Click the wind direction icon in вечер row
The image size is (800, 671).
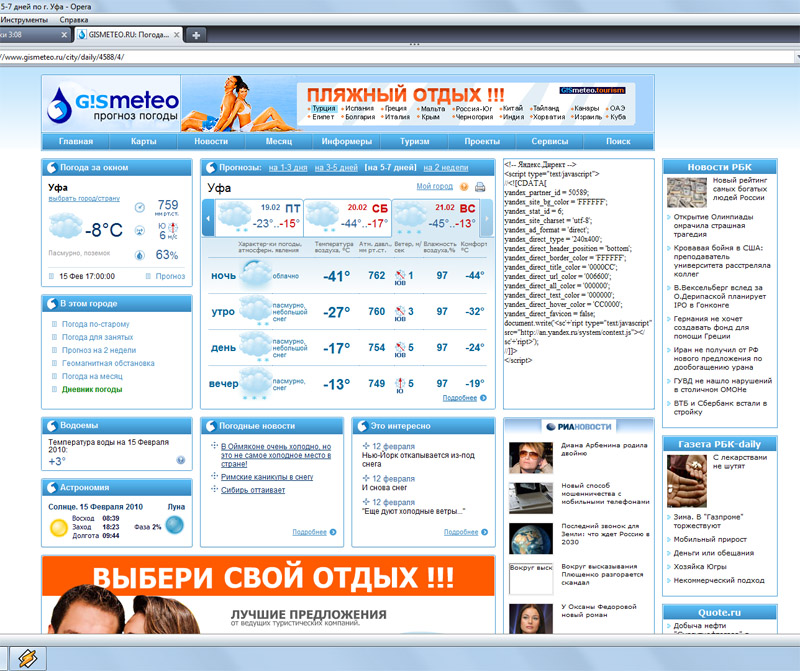click(x=400, y=383)
